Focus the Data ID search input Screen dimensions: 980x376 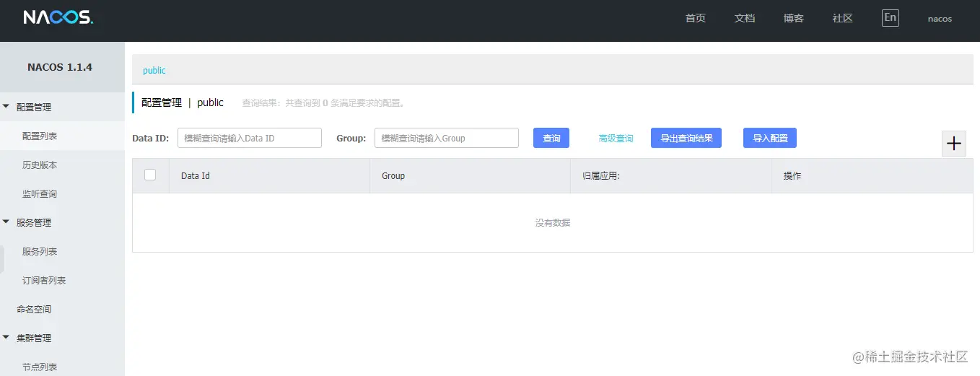[250, 138]
